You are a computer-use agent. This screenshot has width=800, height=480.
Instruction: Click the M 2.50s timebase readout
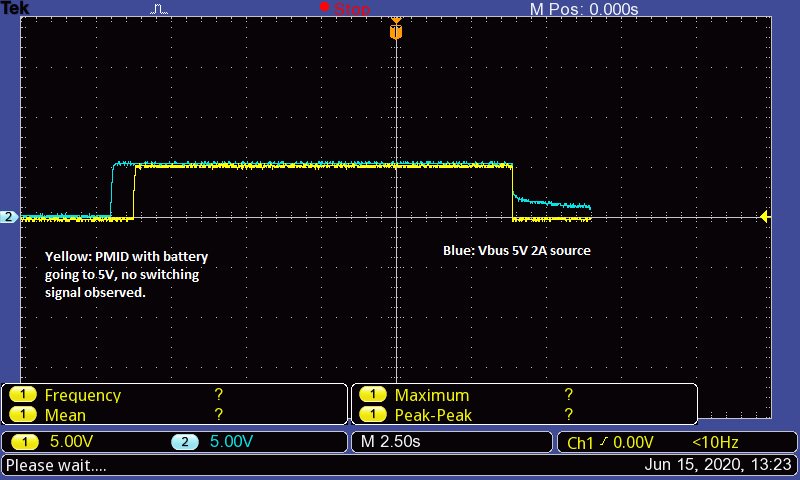point(390,442)
